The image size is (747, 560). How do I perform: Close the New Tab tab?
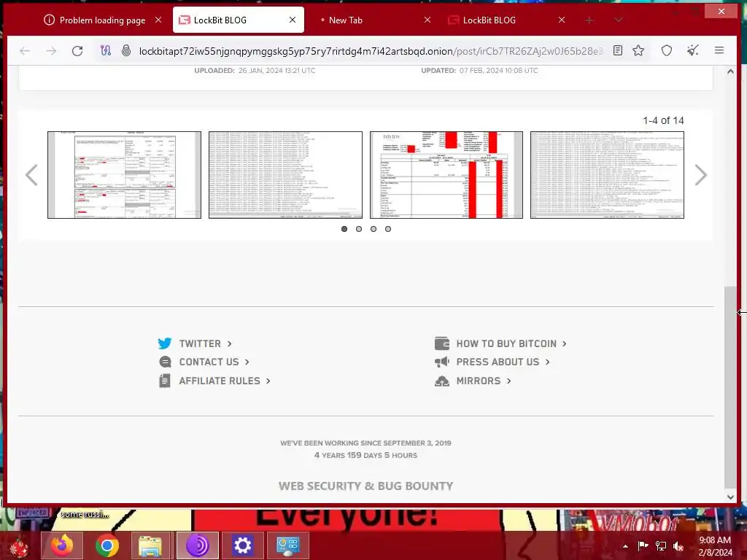(427, 20)
